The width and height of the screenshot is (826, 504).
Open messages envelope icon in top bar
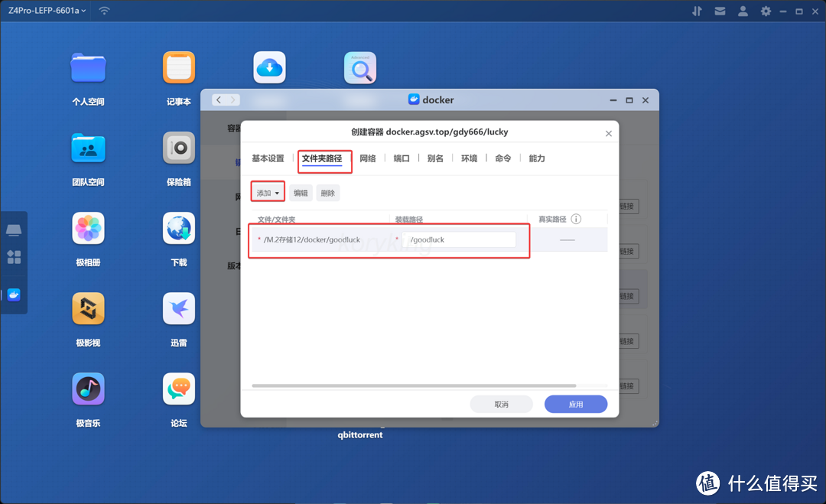pos(720,11)
